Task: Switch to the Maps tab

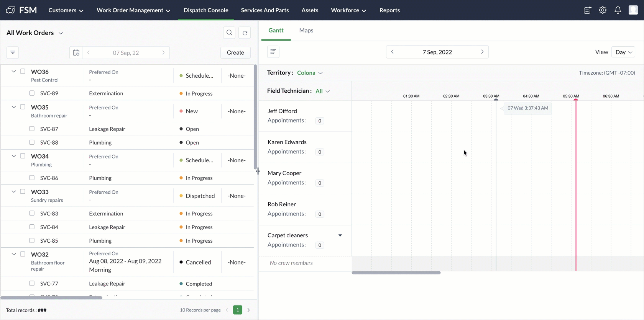Action: (306, 30)
